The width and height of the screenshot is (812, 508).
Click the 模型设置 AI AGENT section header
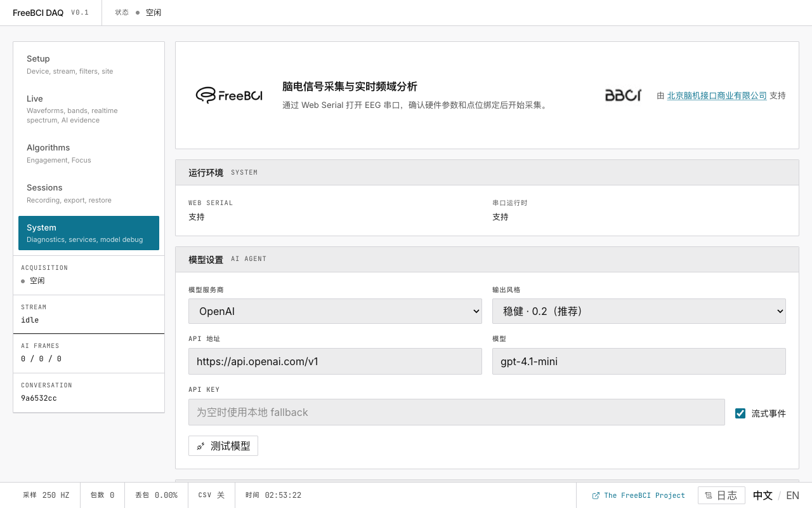point(487,260)
